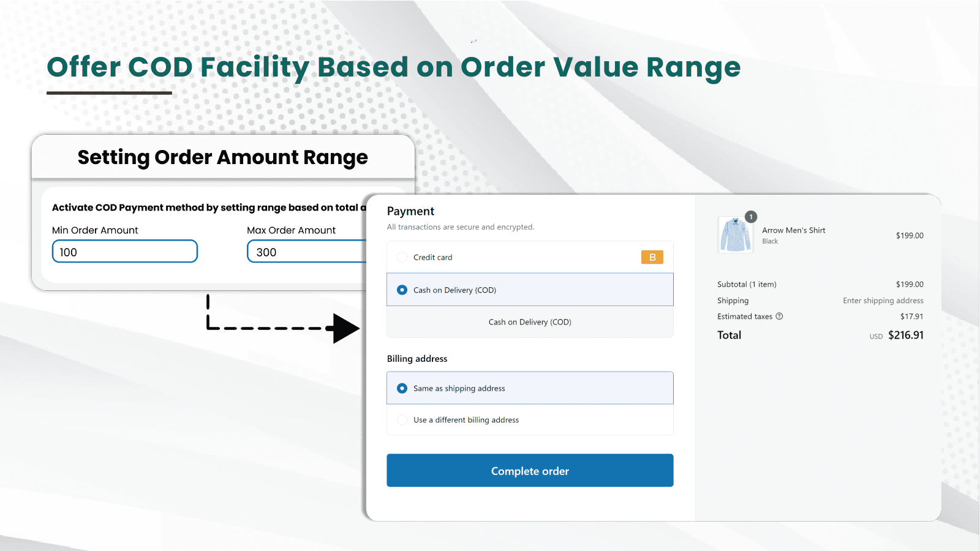Click the $216.91 total amount
This screenshot has width=980, height=551.
(905, 335)
